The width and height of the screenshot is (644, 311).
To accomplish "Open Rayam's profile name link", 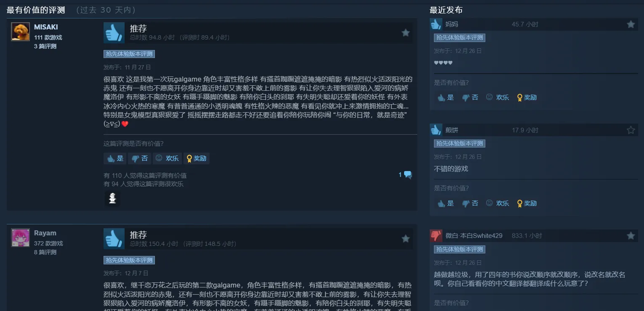I will click(x=45, y=233).
